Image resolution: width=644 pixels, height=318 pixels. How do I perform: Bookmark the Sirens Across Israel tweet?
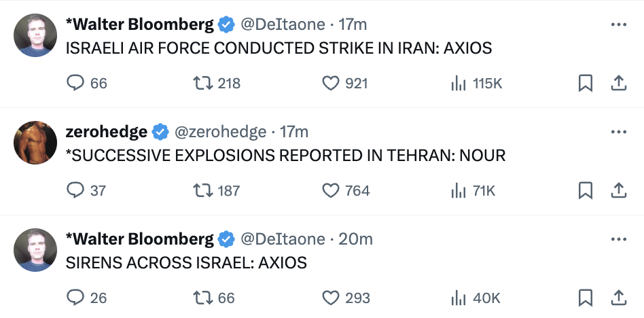coord(584,298)
